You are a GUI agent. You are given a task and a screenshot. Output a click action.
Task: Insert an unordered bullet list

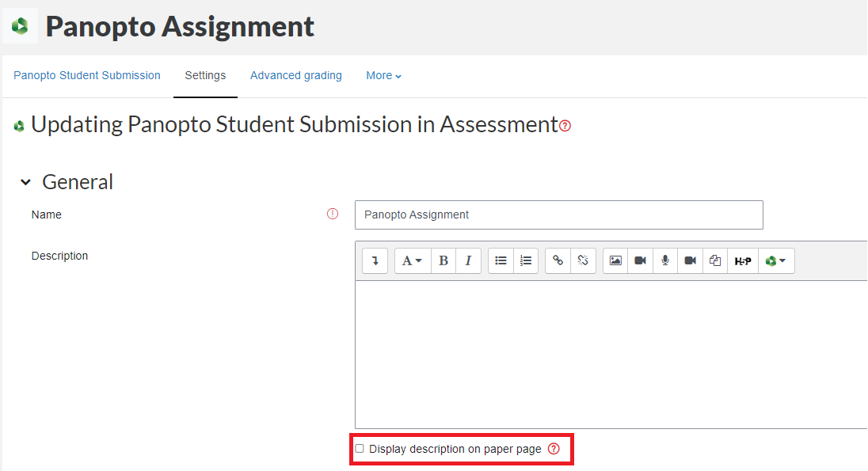tap(501, 260)
